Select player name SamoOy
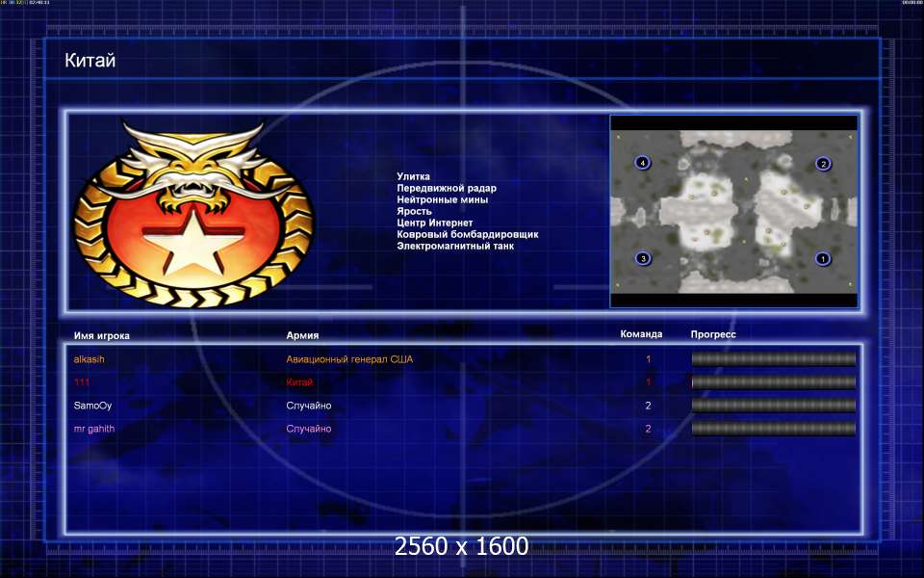Image resolution: width=924 pixels, height=578 pixels. tap(92, 406)
